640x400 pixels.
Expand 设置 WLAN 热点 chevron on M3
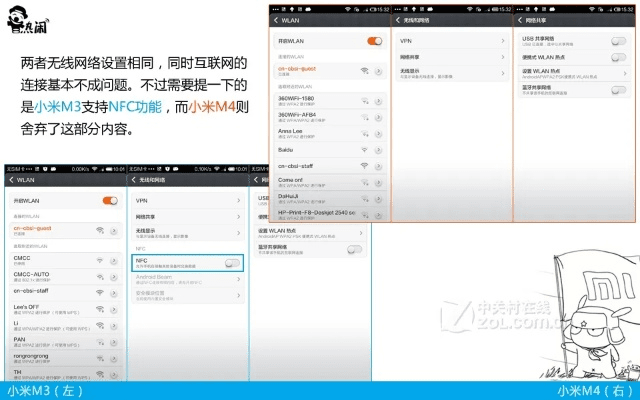tap(361, 233)
